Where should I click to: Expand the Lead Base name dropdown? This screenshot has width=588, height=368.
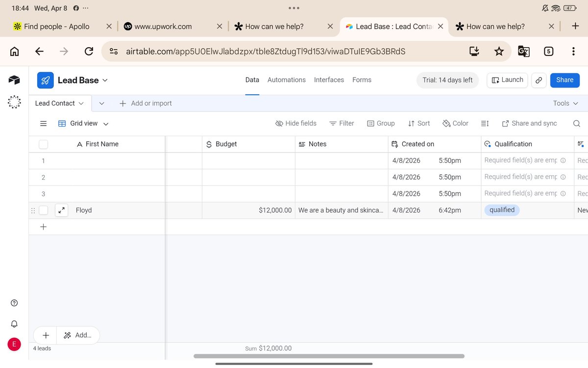[105, 80]
